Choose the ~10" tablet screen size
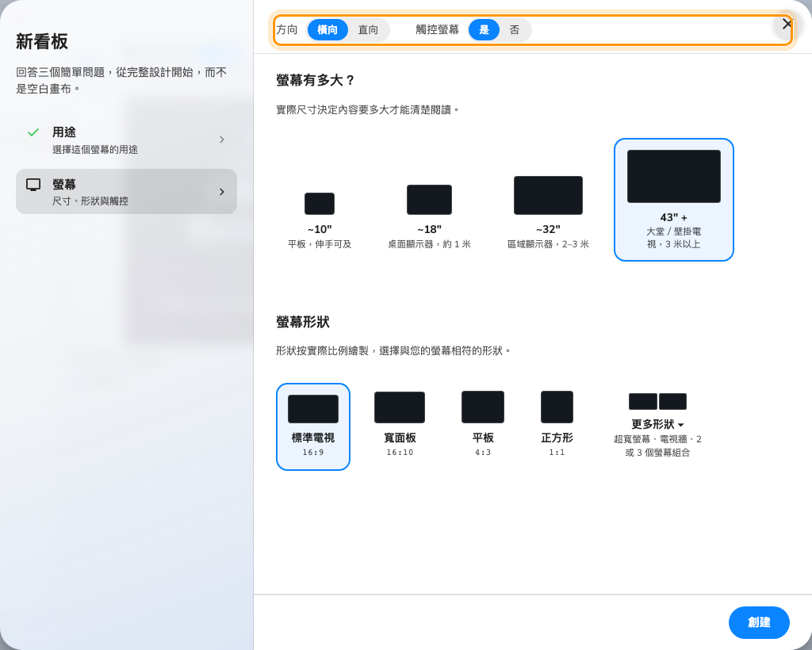This screenshot has width=812, height=650. (x=320, y=220)
